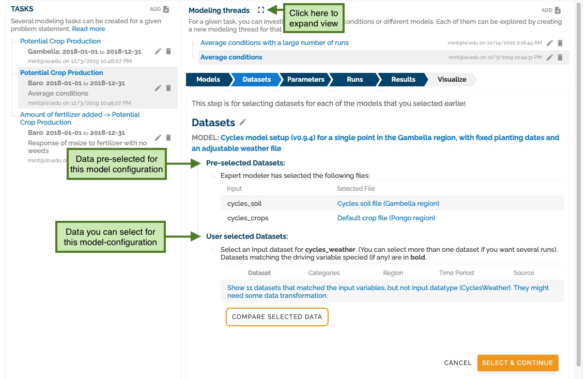Viewport: 588px width, 379px height.
Task: Delete thread 'Average conditions with a large number of runs'
Action: (560, 43)
